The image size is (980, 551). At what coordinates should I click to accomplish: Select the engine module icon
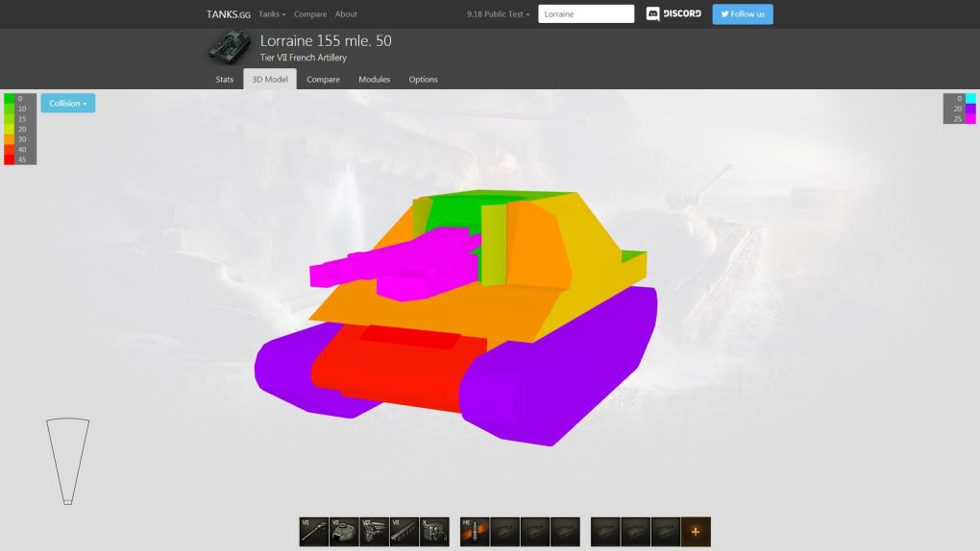374,531
